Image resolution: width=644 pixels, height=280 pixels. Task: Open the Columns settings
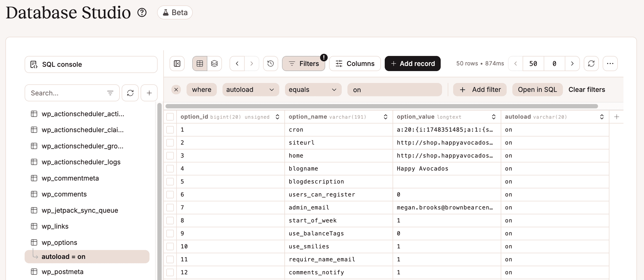(x=355, y=64)
